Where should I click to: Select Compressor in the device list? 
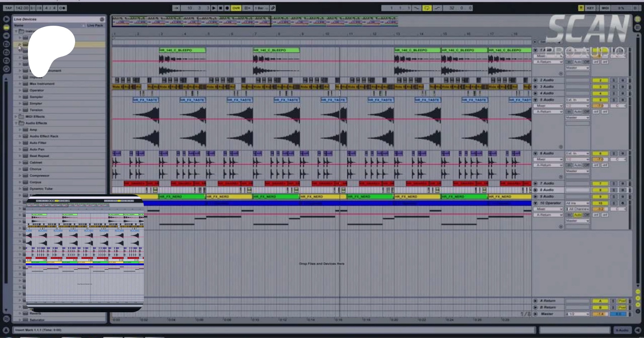(x=39, y=176)
